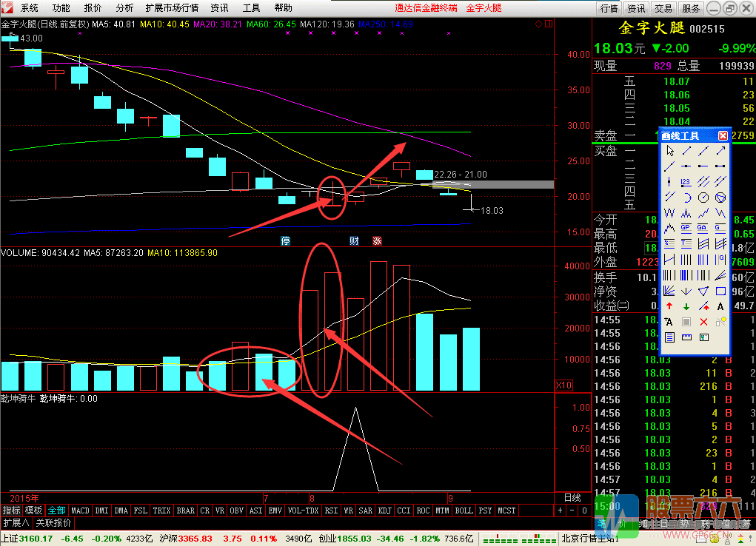Select the MACD indicator tab

pos(80,510)
